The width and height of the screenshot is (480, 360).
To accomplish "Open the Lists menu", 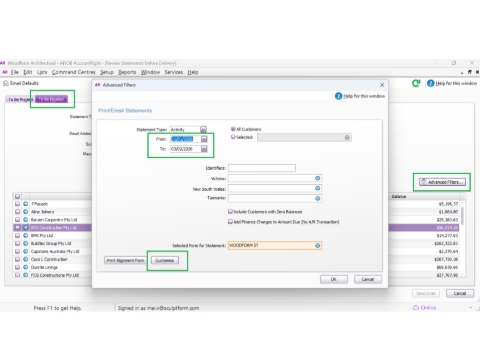I will (x=42, y=72).
